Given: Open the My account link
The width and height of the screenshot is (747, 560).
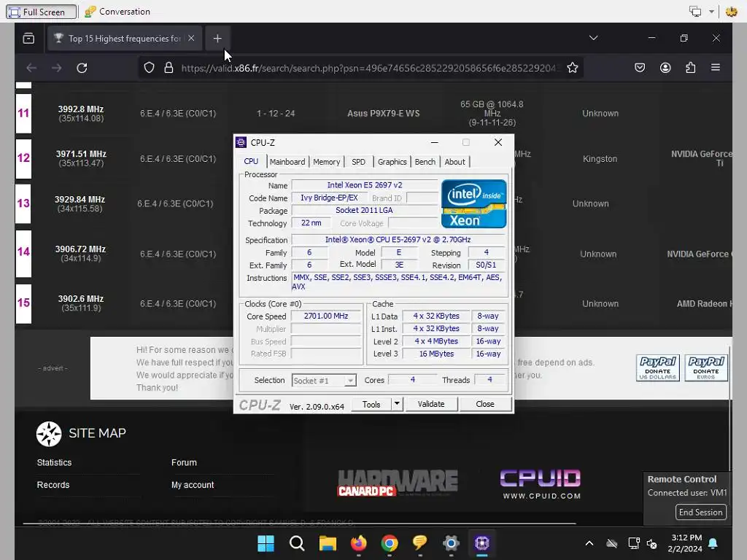Looking at the screenshot, I should pyautogui.click(x=193, y=485).
